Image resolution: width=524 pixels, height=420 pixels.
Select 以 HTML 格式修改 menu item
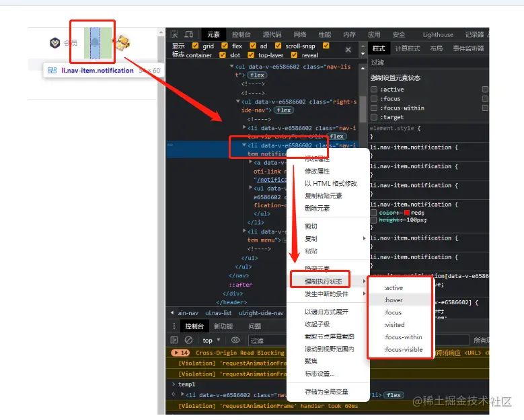pos(328,184)
